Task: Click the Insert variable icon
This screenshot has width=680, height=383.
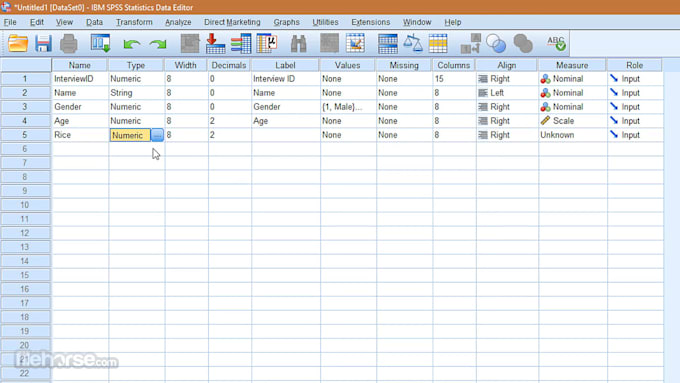Action: coord(355,44)
